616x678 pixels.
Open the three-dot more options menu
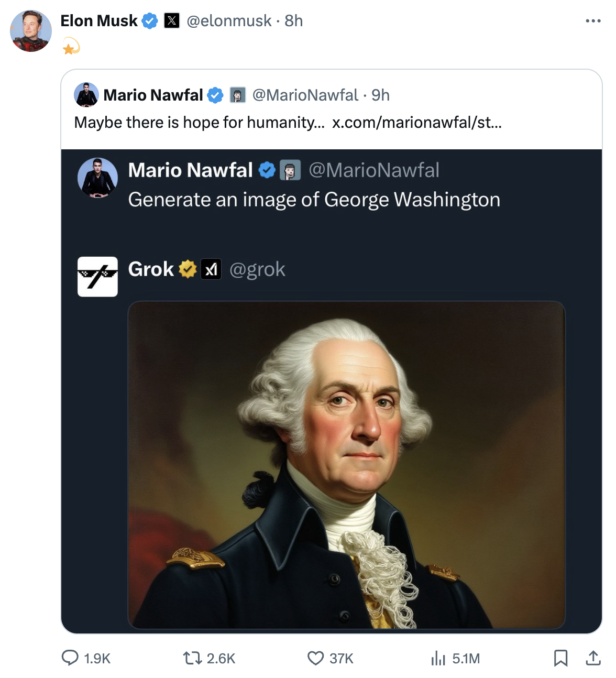(593, 21)
